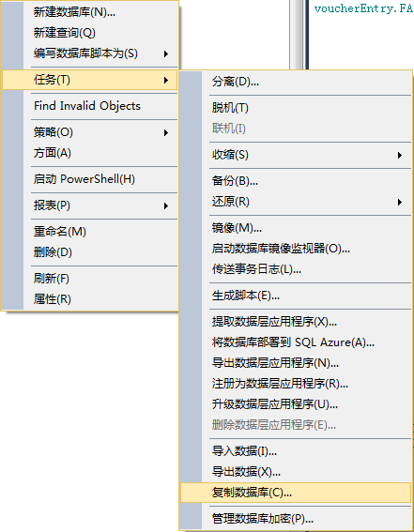Expand the 还原(R) restore submenu
Image resolution: width=414 pixels, height=532 pixels.
click(x=296, y=202)
